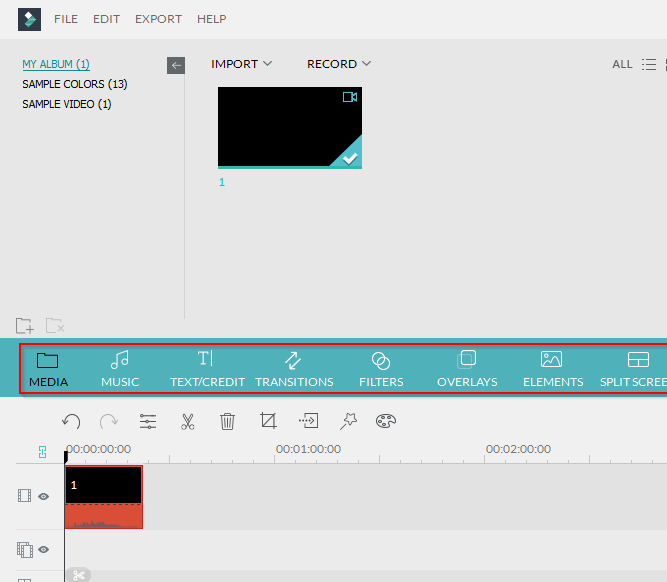Open the Power Tool pin icon
667x582 pixels.
pos(348,421)
